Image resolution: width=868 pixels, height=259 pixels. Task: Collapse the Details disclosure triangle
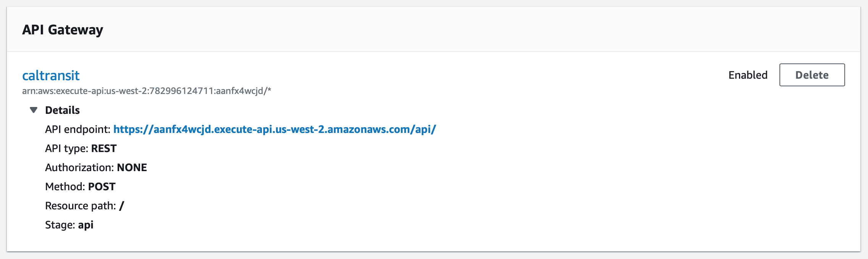pos(34,110)
